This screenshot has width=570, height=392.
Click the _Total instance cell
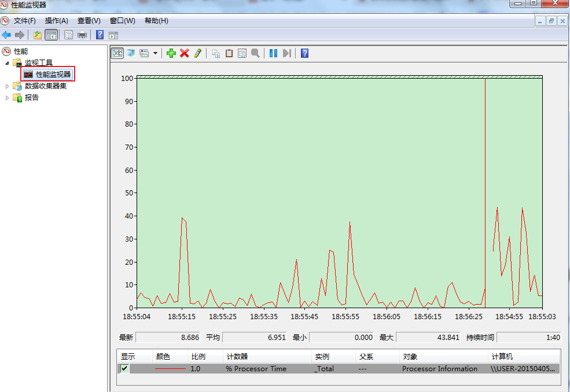(x=324, y=369)
